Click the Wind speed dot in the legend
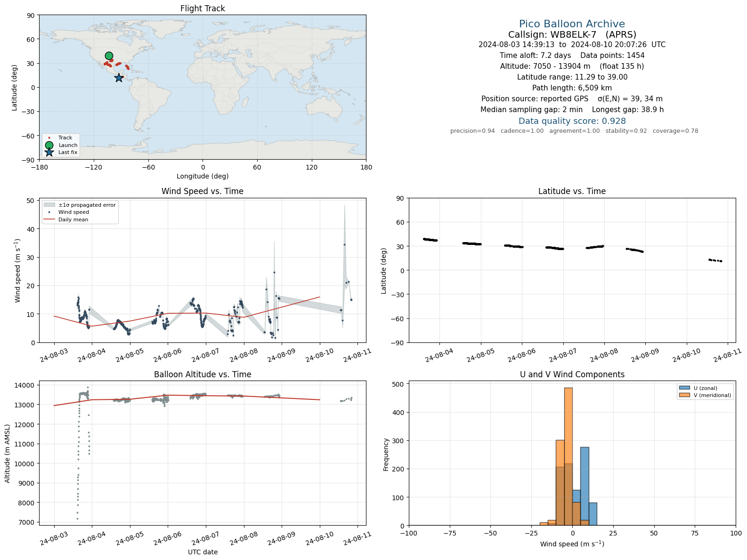 (49, 212)
